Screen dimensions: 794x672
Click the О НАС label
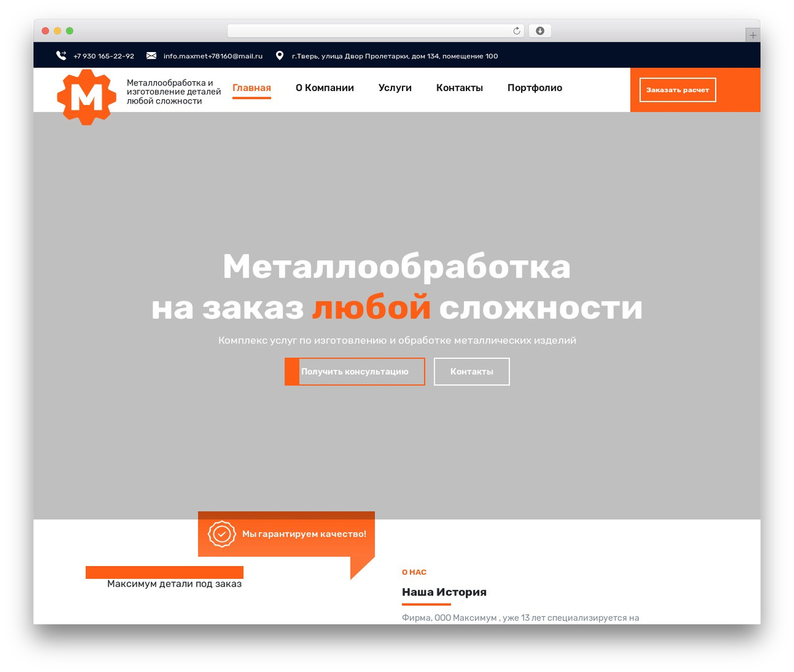(x=414, y=572)
